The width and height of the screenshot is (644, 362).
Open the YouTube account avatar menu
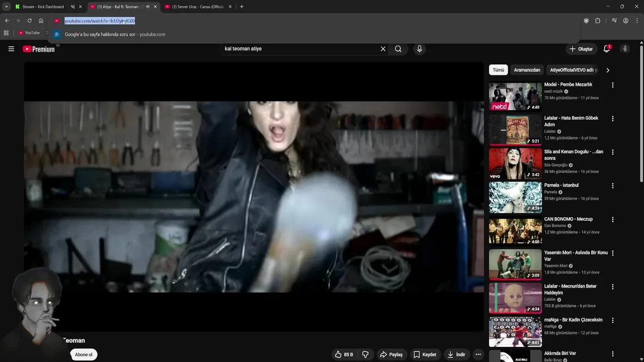click(625, 49)
